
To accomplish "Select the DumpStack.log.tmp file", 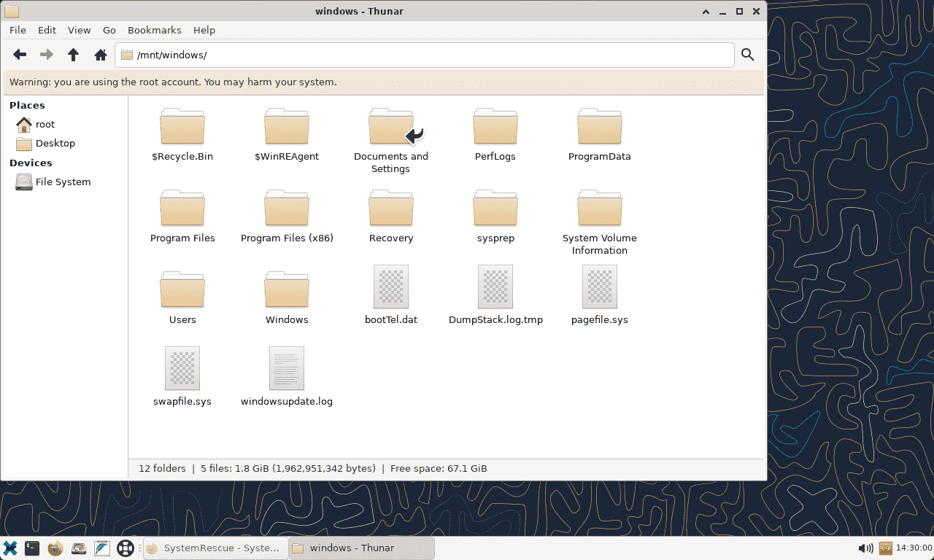I will (495, 295).
